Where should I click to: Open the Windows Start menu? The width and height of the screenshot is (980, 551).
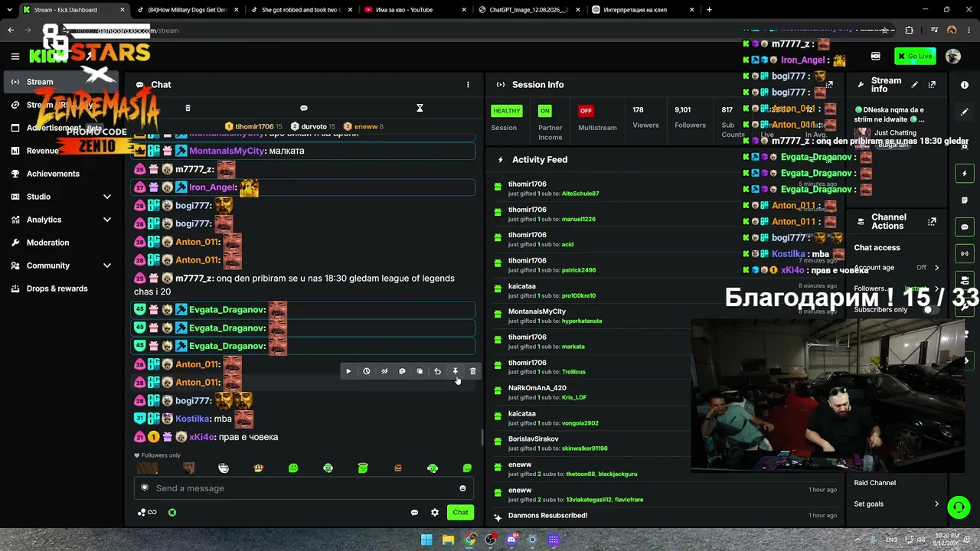tap(426, 540)
